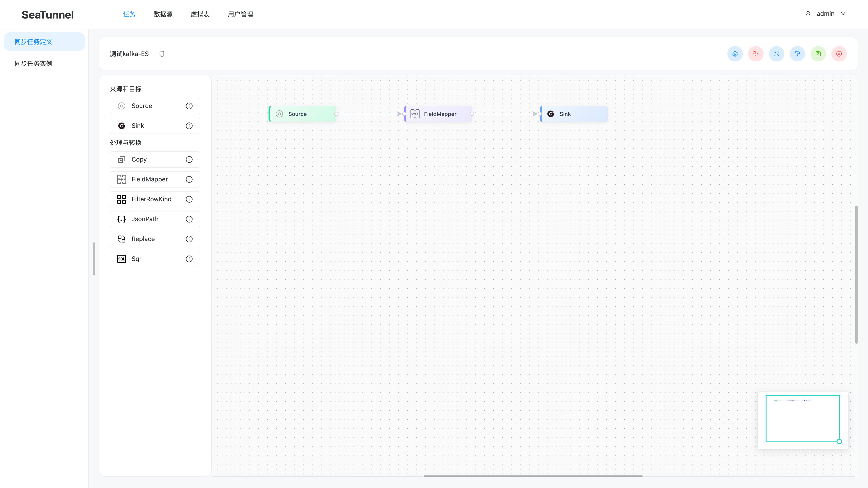Select 同步任务定义 in the sidebar
The width and height of the screenshot is (868, 488).
[x=33, y=42]
